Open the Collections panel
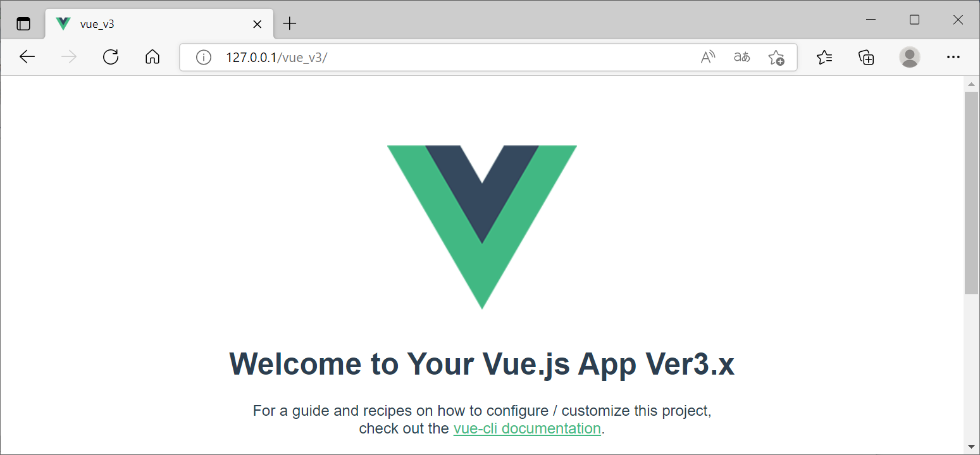The height and width of the screenshot is (455, 980). click(865, 57)
